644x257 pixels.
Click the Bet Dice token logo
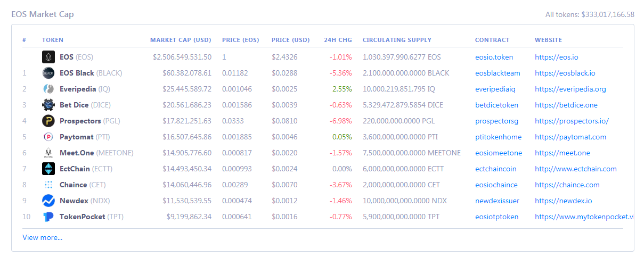pos(48,105)
